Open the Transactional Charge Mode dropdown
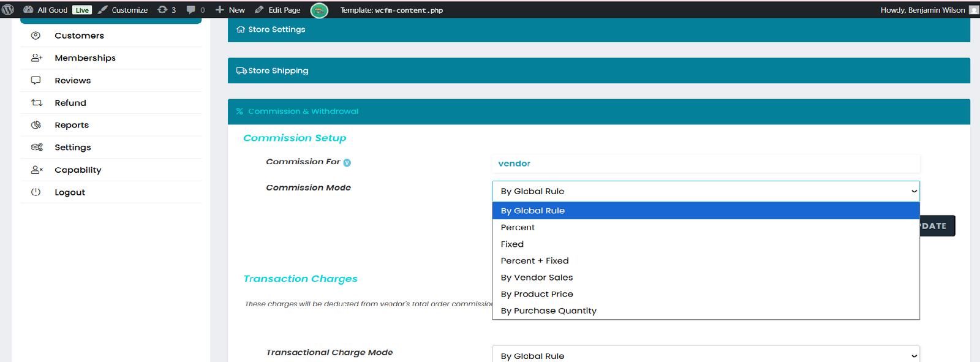Viewport: 980px width, 362px height. point(705,355)
